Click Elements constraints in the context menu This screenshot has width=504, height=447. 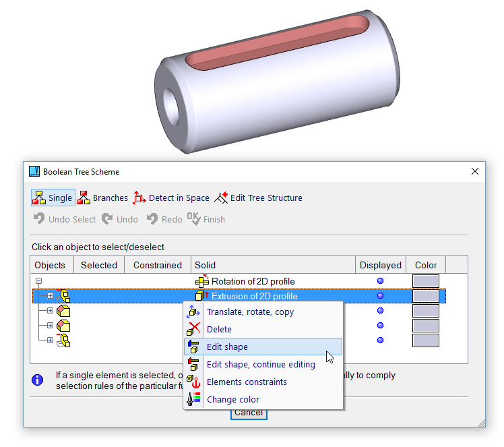[247, 382]
